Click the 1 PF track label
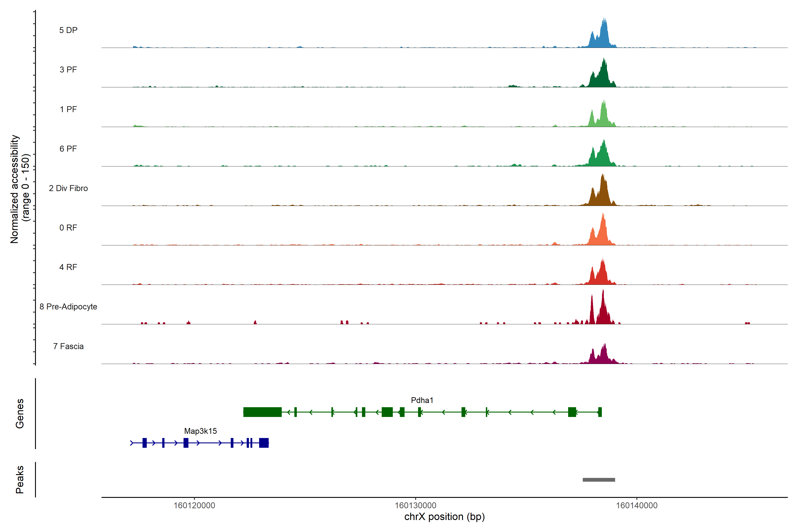Screen dimensions: 798x532 (x=68, y=109)
